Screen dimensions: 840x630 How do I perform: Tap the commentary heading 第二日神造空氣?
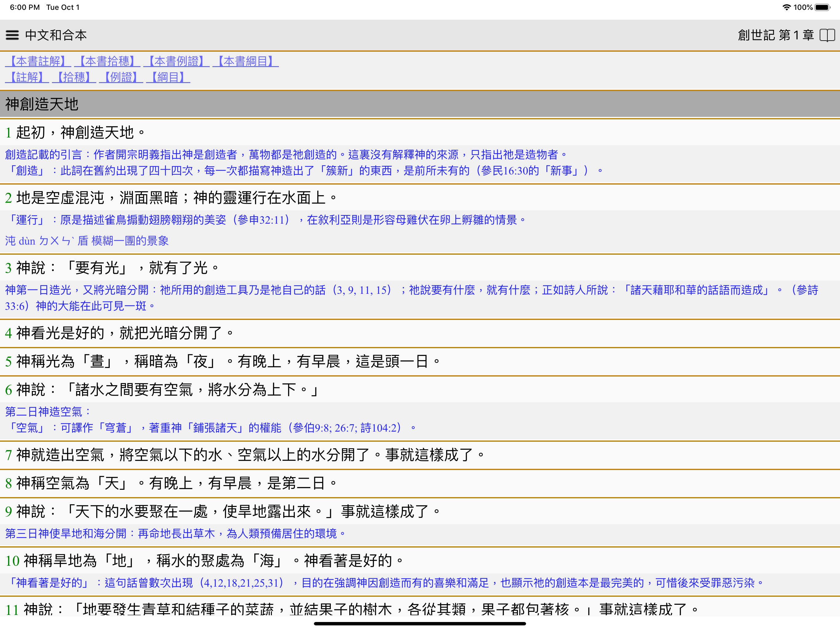click(48, 412)
